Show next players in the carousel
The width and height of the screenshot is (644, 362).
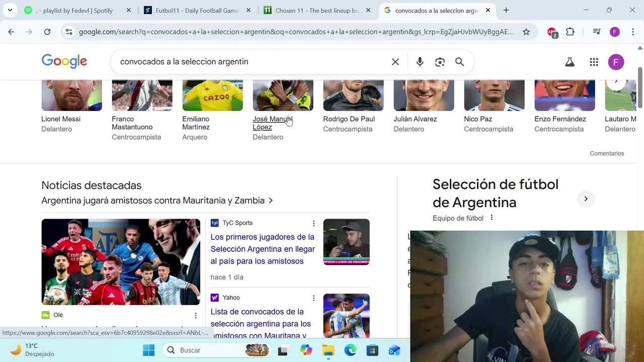(x=616, y=82)
